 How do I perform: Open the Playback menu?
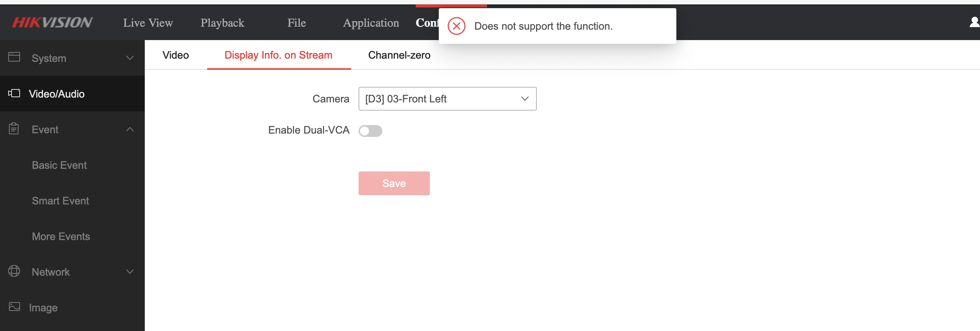click(x=222, y=23)
